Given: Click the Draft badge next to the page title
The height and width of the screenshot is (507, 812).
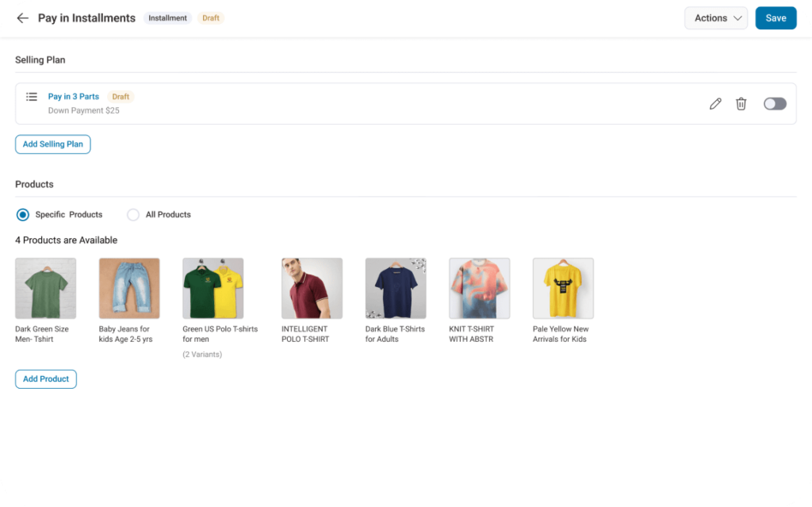Looking at the screenshot, I should (210, 17).
